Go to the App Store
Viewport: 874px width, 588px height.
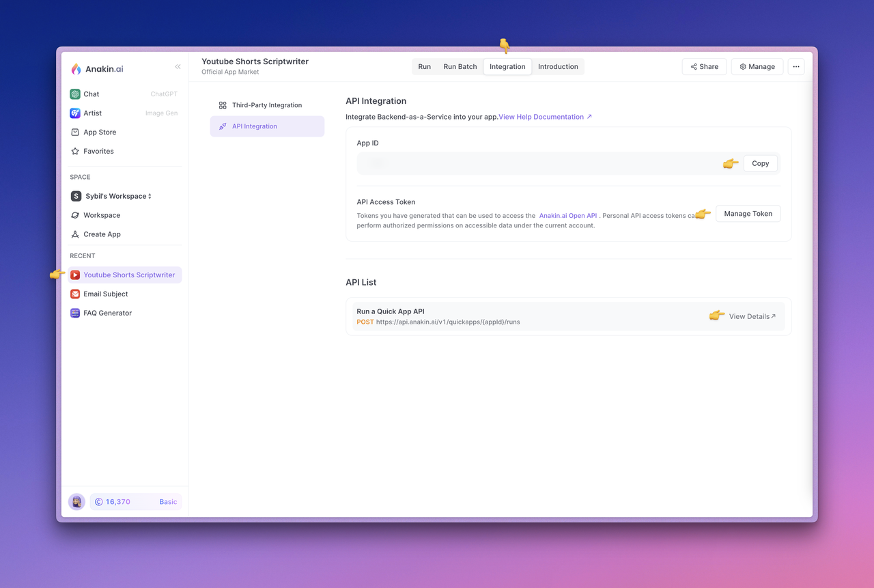[100, 132]
